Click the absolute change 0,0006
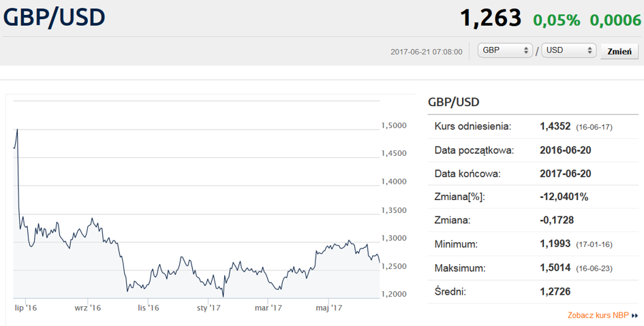 coord(615,20)
